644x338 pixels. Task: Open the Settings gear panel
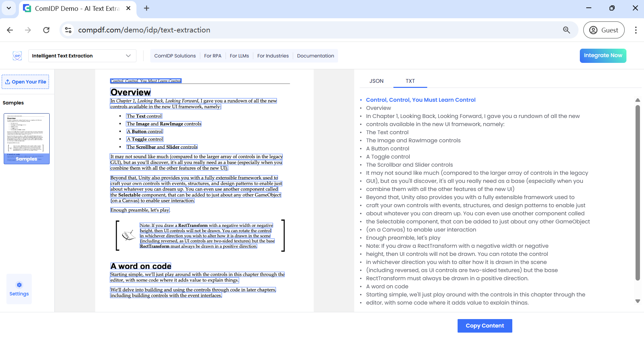[19, 289]
